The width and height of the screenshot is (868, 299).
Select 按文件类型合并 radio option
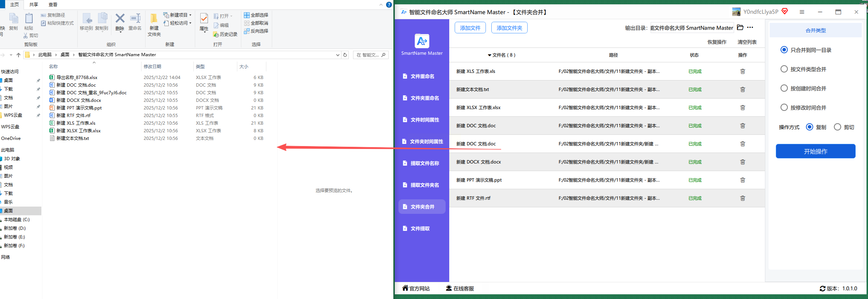point(784,69)
